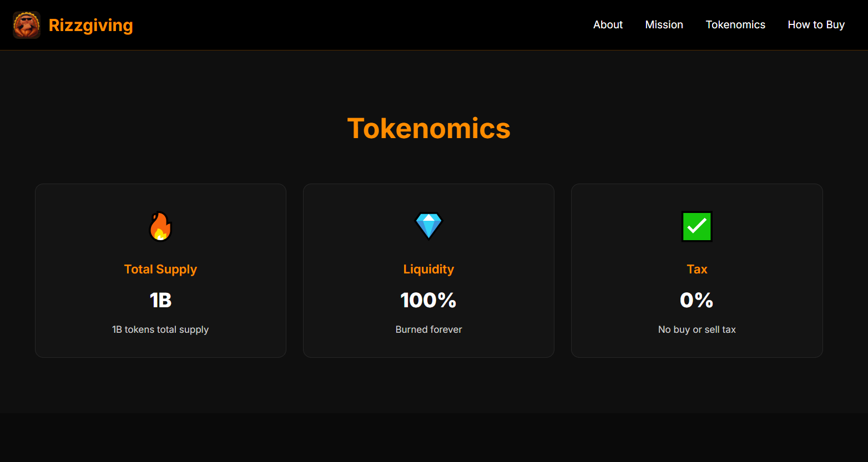Click the Tokenomics section heading
Viewport: 868px width, 462px height.
pos(428,129)
